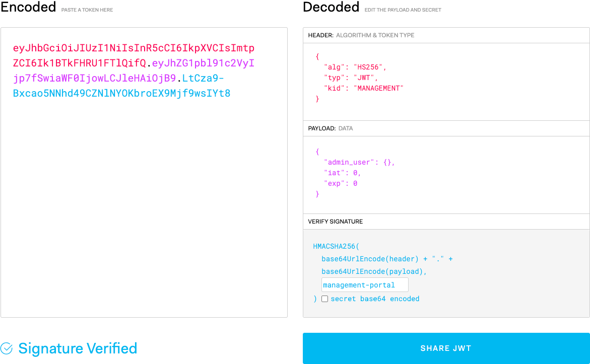Click the VERIFY SIGNATURE section bar
Image resolution: width=590 pixels, height=364 pixels.
(335, 222)
